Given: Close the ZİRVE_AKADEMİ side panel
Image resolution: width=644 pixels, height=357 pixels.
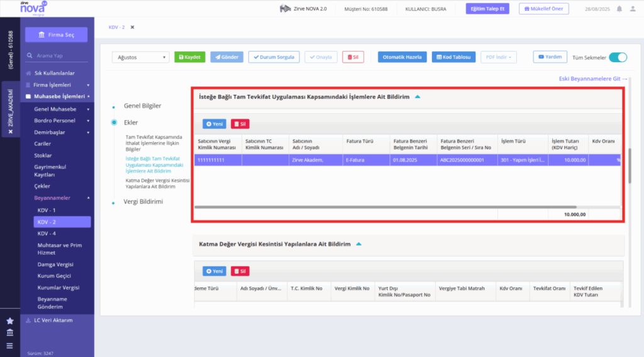Looking at the screenshot, I should (x=11, y=132).
